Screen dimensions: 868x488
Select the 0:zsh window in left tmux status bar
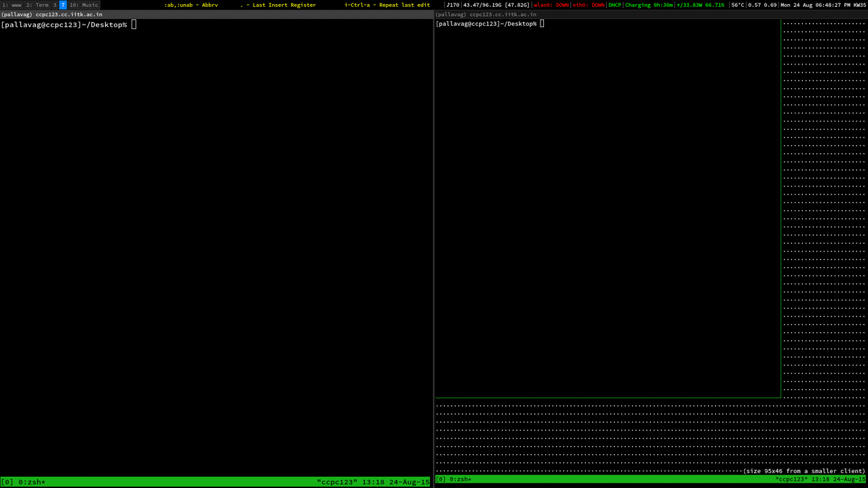pyautogui.click(x=32, y=482)
